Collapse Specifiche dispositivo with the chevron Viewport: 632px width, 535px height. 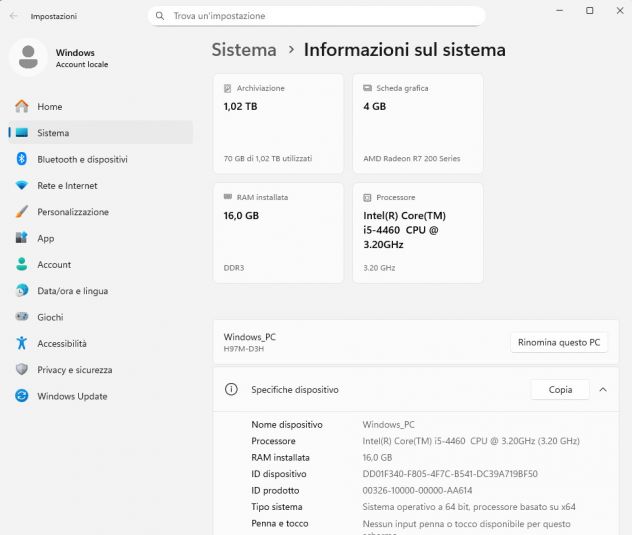pyautogui.click(x=603, y=389)
